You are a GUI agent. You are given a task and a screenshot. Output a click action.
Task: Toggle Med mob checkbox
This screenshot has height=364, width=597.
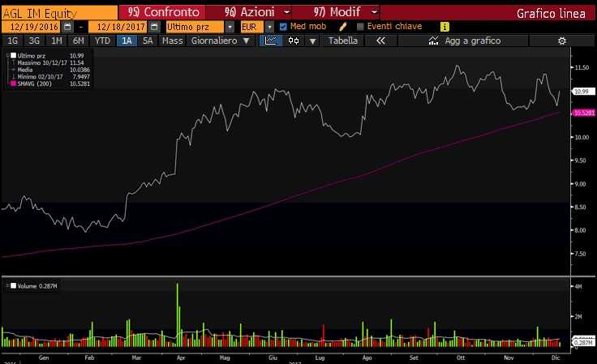pos(283,27)
